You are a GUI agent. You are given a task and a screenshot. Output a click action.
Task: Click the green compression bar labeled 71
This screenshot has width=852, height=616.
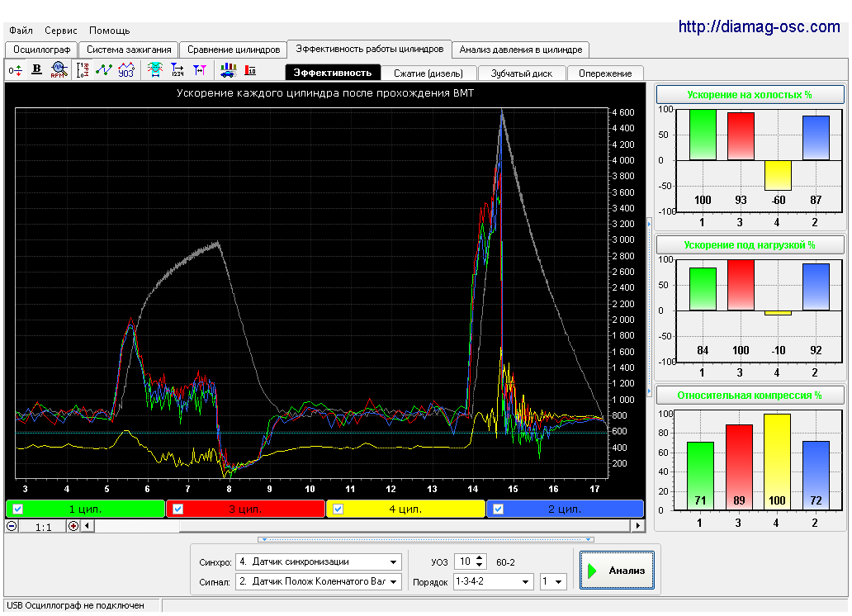pyautogui.click(x=700, y=476)
